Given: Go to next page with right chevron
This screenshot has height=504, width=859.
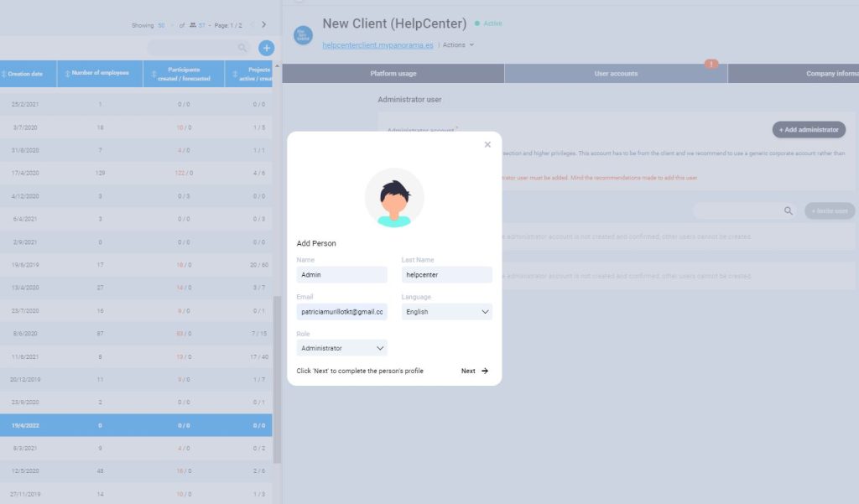Looking at the screenshot, I should [263, 25].
